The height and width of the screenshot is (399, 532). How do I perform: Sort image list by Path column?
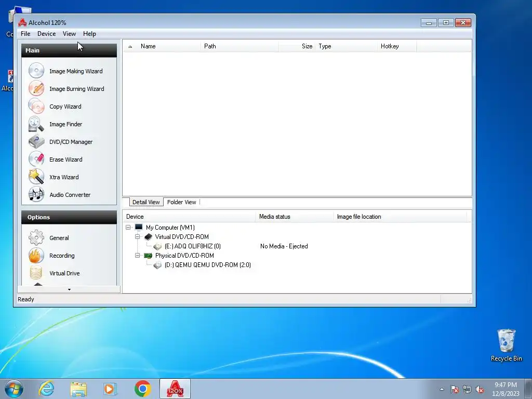point(240,46)
